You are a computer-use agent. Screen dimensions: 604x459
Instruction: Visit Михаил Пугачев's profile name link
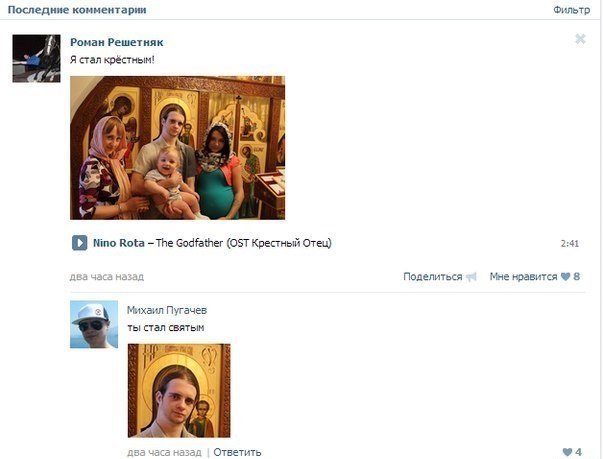(167, 310)
